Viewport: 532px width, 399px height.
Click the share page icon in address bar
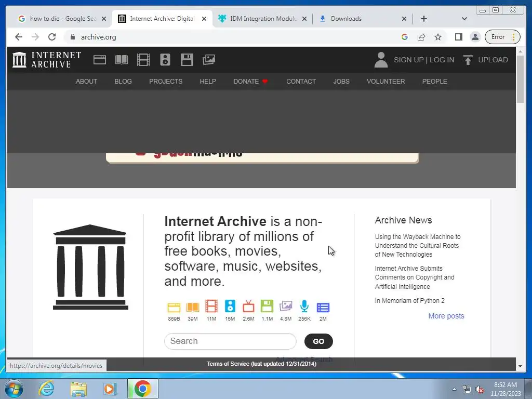point(421,37)
